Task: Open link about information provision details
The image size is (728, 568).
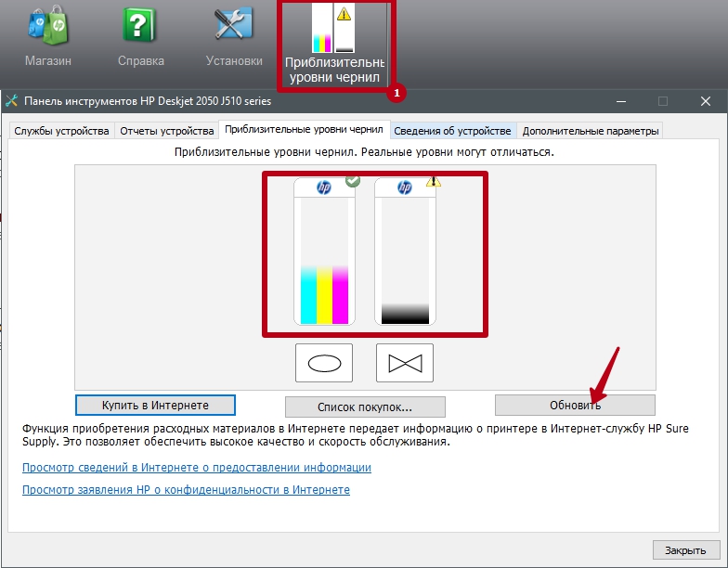Action: 196,468
